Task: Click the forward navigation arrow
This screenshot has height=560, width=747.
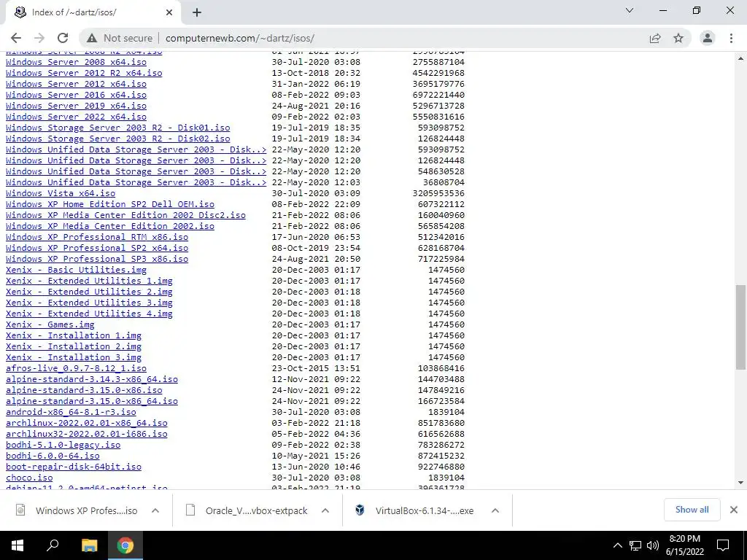Action: coord(39,38)
